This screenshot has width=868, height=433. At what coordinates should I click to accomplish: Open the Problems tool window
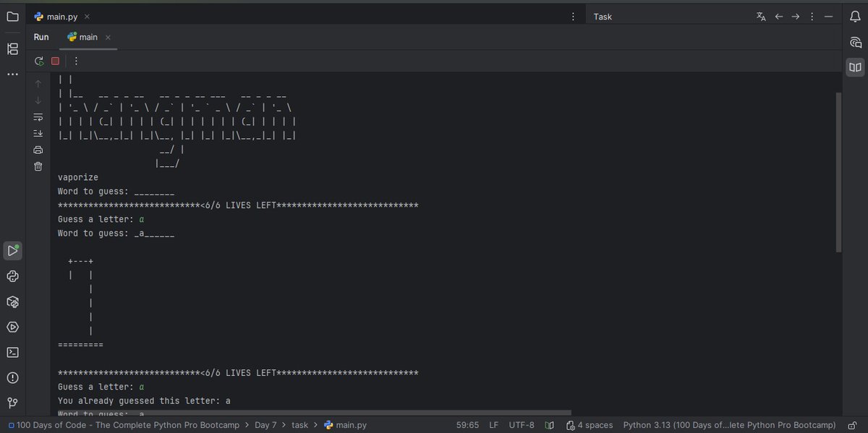12,377
